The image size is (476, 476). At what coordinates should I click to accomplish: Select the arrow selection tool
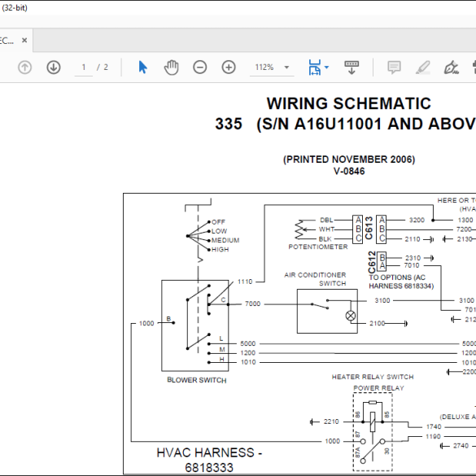click(142, 67)
